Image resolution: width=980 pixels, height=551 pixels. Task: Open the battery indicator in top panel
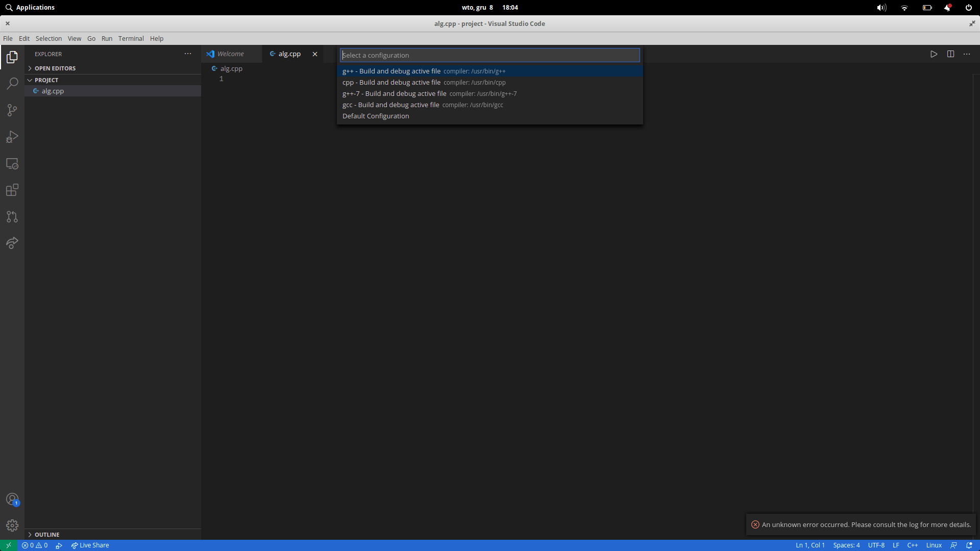coord(927,8)
